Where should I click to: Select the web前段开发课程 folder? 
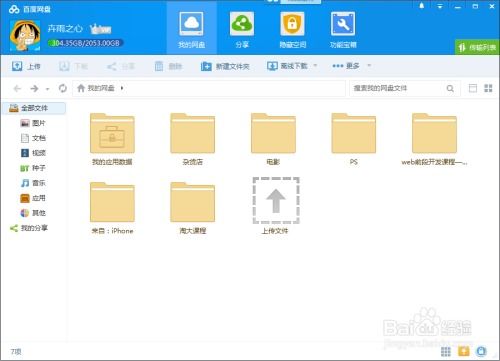pos(434,139)
